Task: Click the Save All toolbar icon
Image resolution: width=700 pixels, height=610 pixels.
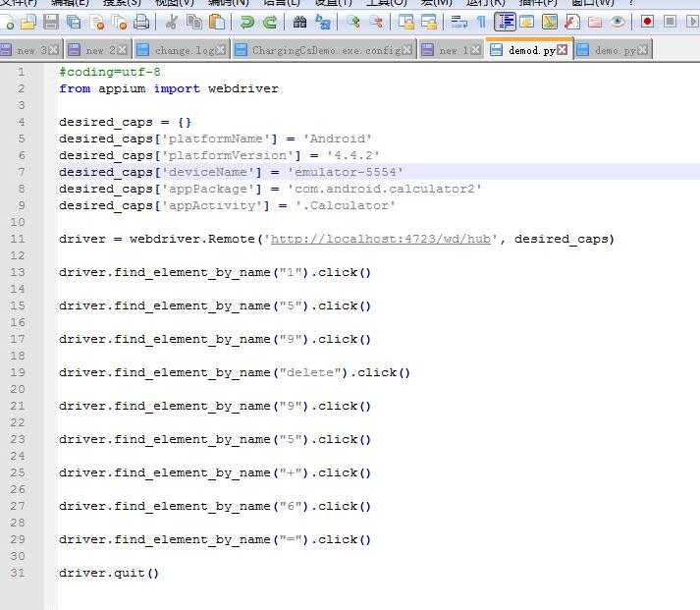Action: [x=74, y=22]
